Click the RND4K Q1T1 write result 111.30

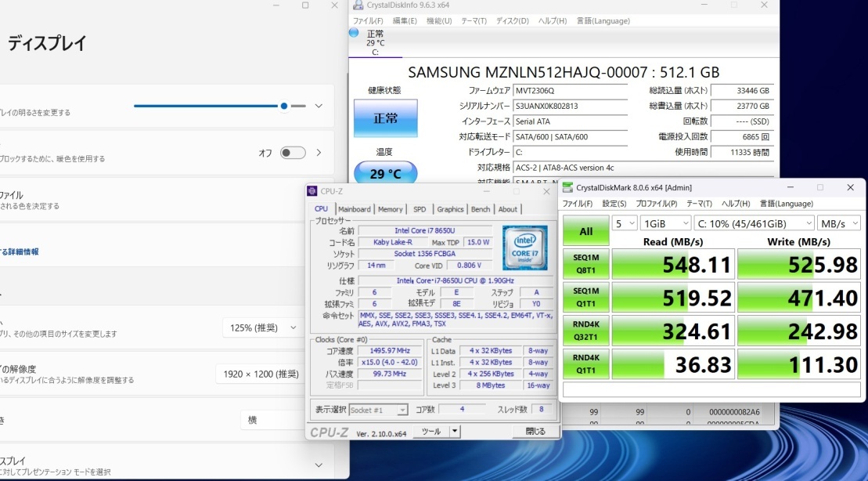[x=799, y=364]
